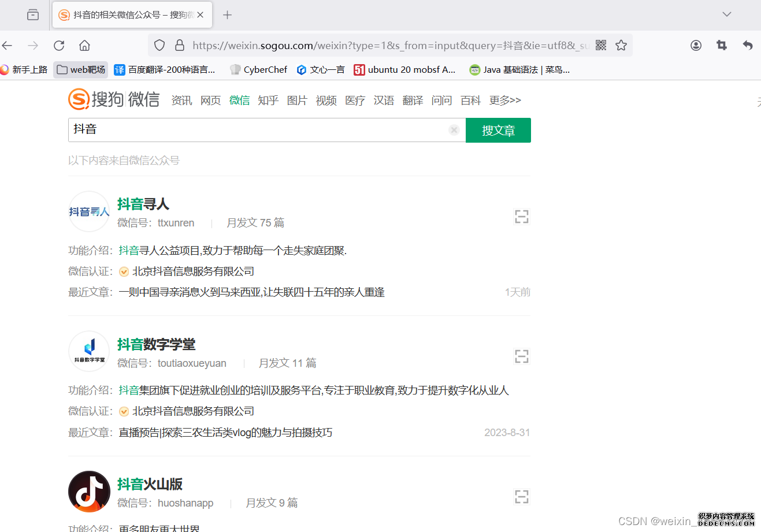Go to the browser home page

(x=84, y=46)
